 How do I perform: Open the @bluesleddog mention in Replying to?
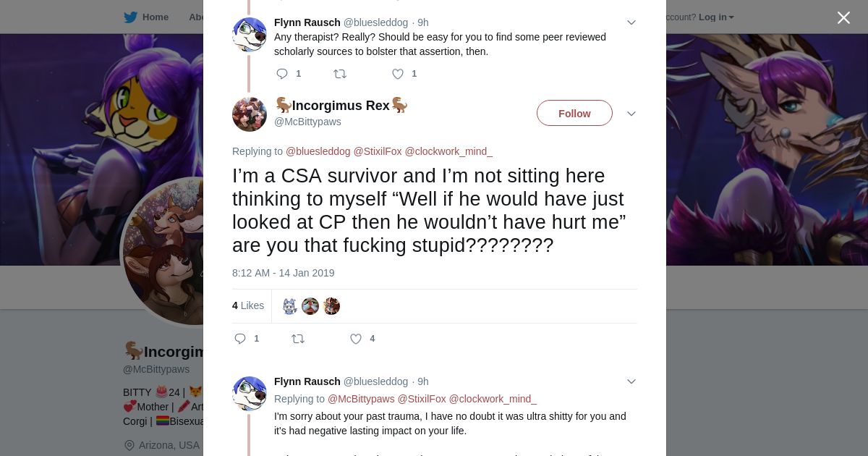tap(318, 151)
